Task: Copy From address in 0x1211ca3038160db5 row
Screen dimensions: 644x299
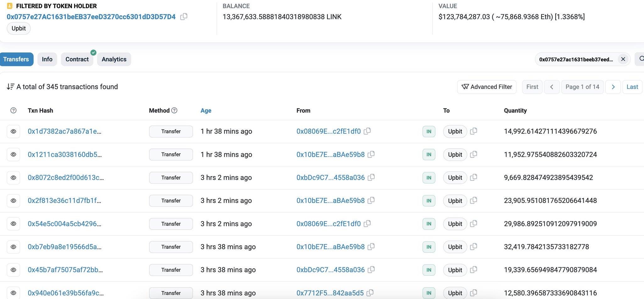Action: (371, 154)
